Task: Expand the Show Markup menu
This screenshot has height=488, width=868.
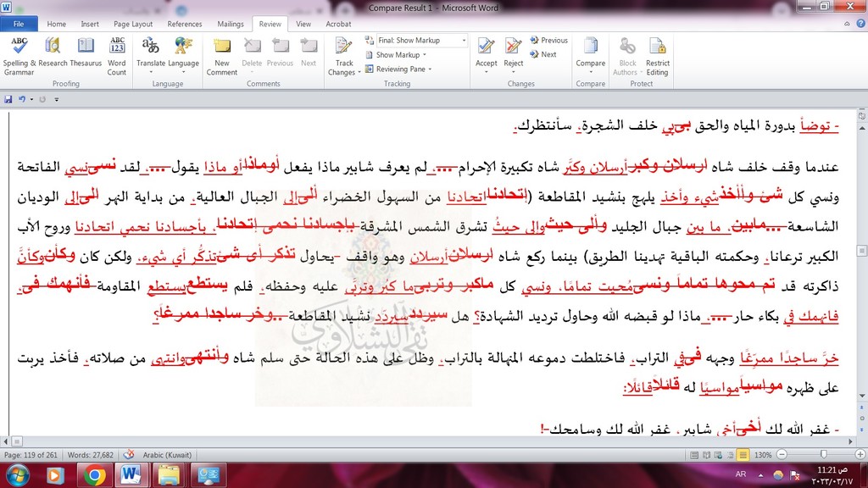Action: coord(397,55)
